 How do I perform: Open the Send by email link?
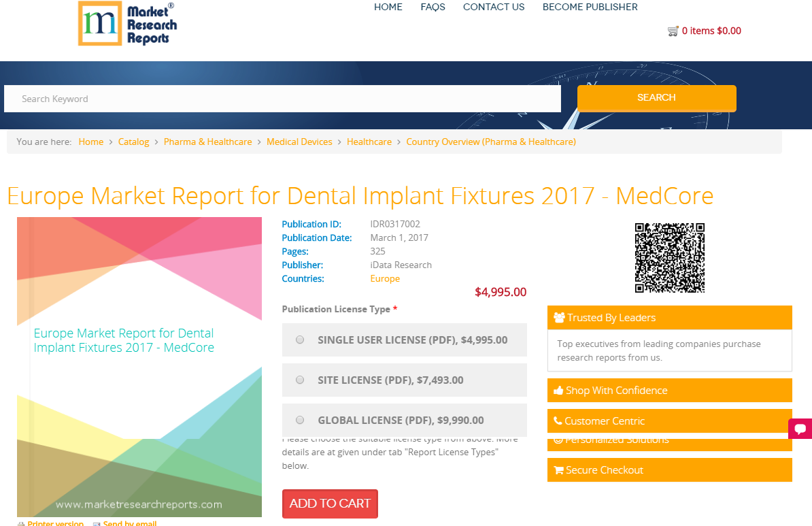click(x=129, y=523)
